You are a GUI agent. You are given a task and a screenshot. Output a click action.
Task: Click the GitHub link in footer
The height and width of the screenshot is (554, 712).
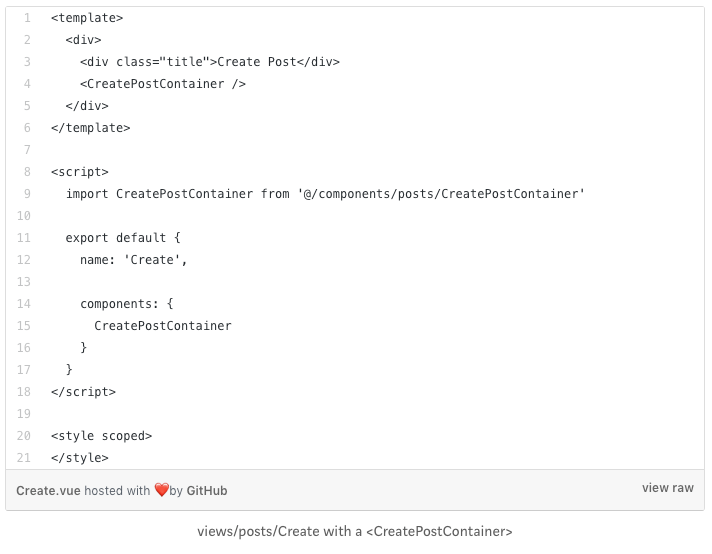point(207,491)
